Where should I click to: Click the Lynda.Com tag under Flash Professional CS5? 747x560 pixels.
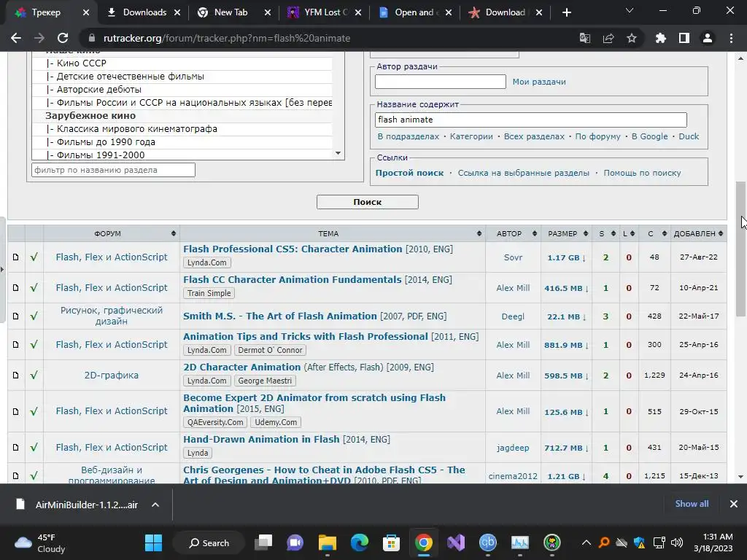coord(206,262)
